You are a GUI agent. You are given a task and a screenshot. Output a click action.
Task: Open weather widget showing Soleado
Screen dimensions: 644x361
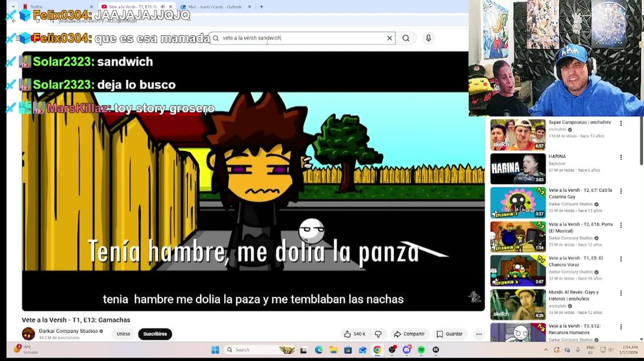26,350
